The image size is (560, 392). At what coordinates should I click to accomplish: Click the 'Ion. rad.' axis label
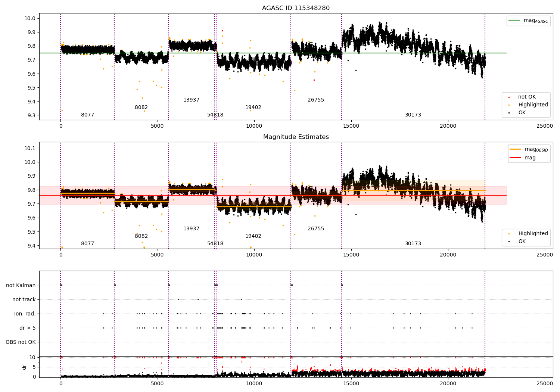tap(25, 314)
